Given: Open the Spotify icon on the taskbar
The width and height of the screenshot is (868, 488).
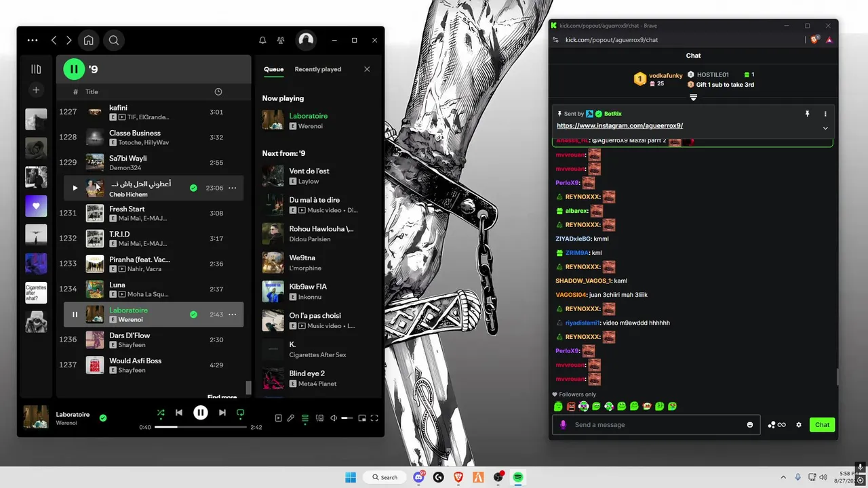Looking at the screenshot, I should 517,477.
